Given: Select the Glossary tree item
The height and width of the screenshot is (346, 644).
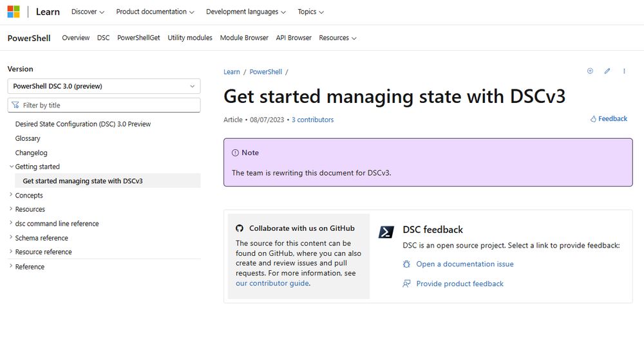Looking at the screenshot, I should pos(28,138).
